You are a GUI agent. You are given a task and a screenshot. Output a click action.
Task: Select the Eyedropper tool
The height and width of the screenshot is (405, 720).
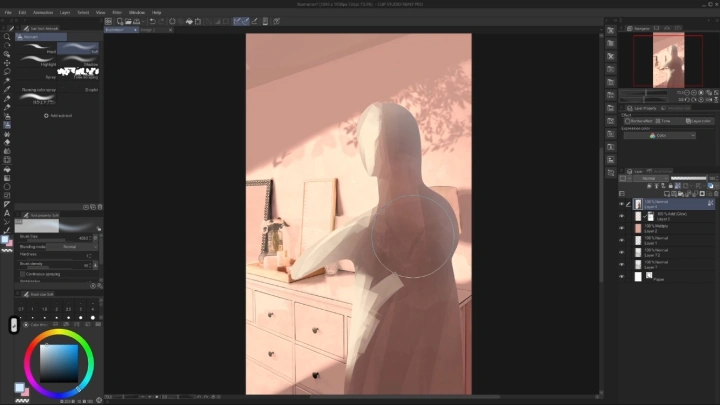pos(7,89)
